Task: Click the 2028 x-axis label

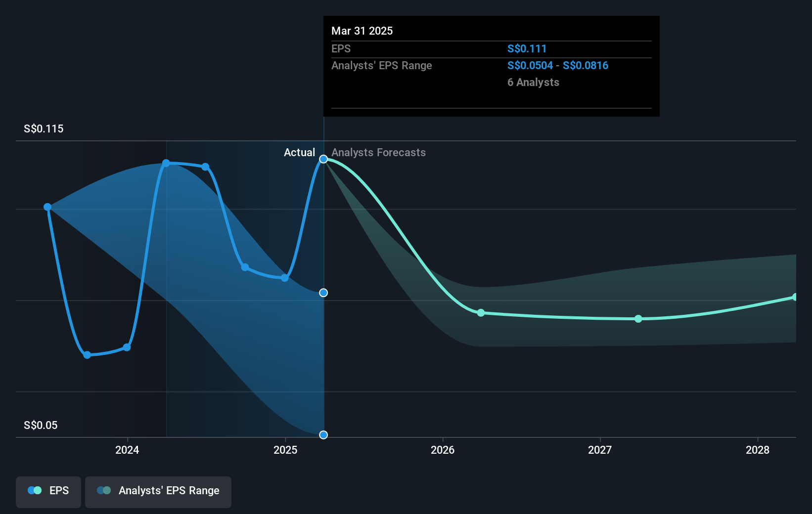Action: coord(758,450)
